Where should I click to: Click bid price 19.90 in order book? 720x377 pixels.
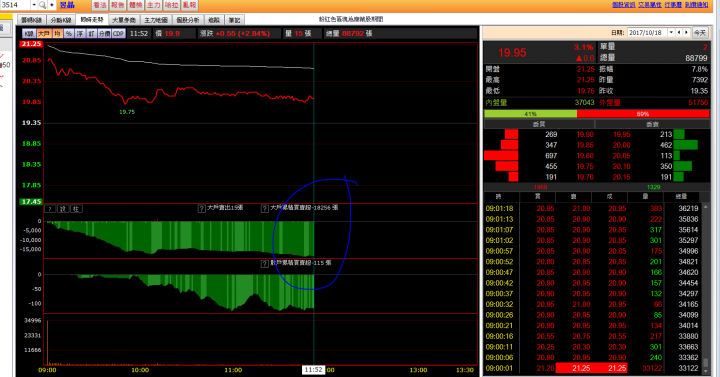click(x=585, y=135)
